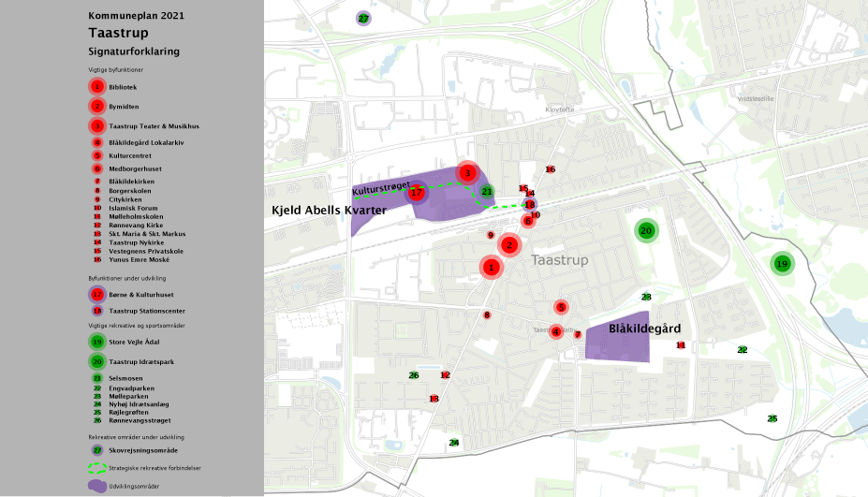Select map marker 16 north of the station
Screen dimensions: 868x497
pos(551,169)
